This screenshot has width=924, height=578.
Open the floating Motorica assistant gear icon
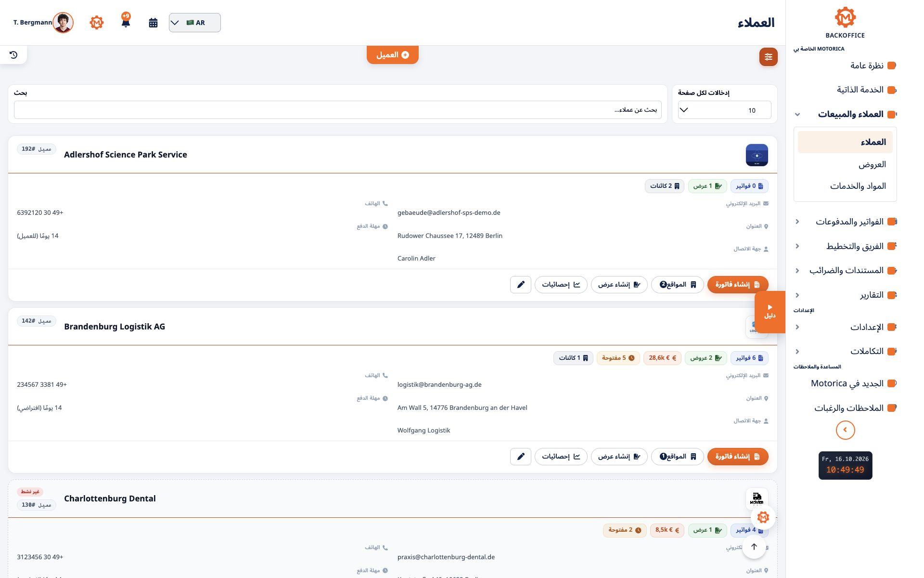[x=763, y=517]
